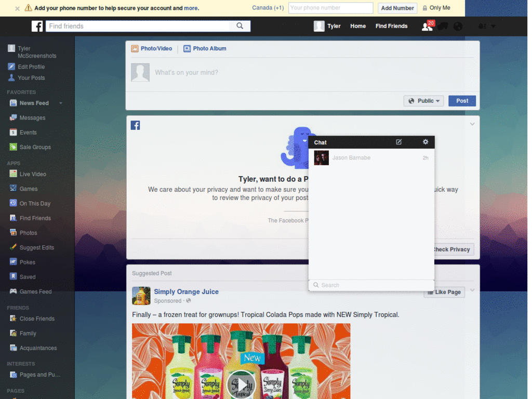Open the Messenger icon in the top bar
The height and width of the screenshot is (399, 532).
coord(442,26)
